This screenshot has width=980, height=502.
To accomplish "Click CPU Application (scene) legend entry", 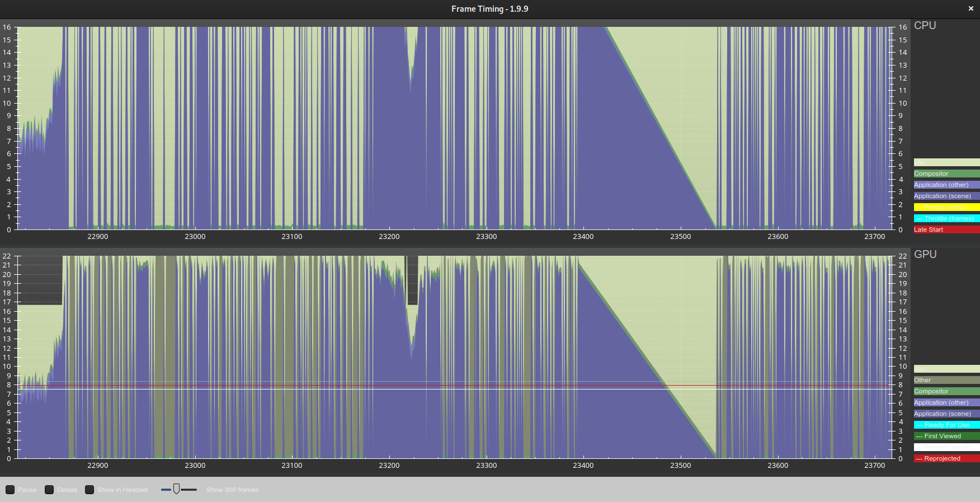I will [x=946, y=196].
